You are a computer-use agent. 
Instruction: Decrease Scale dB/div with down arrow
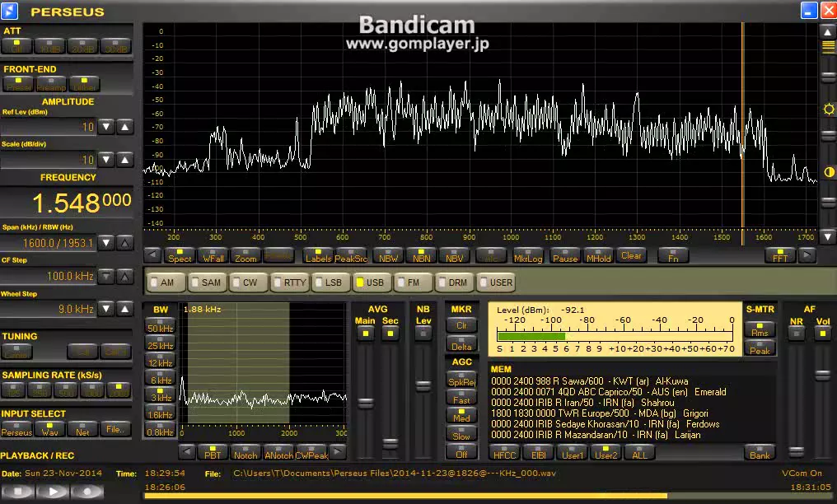pos(106,160)
